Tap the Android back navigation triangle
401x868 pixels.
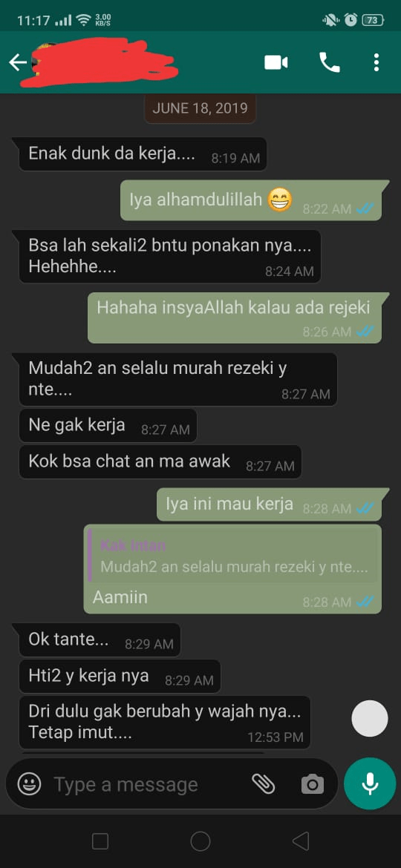300,841
